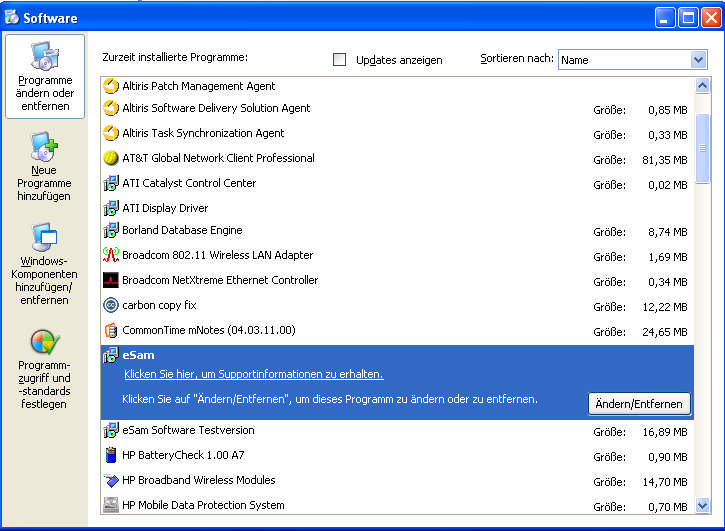Click the HP BatteryCheck battery icon
The height and width of the screenshot is (531, 725).
click(111, 455)
